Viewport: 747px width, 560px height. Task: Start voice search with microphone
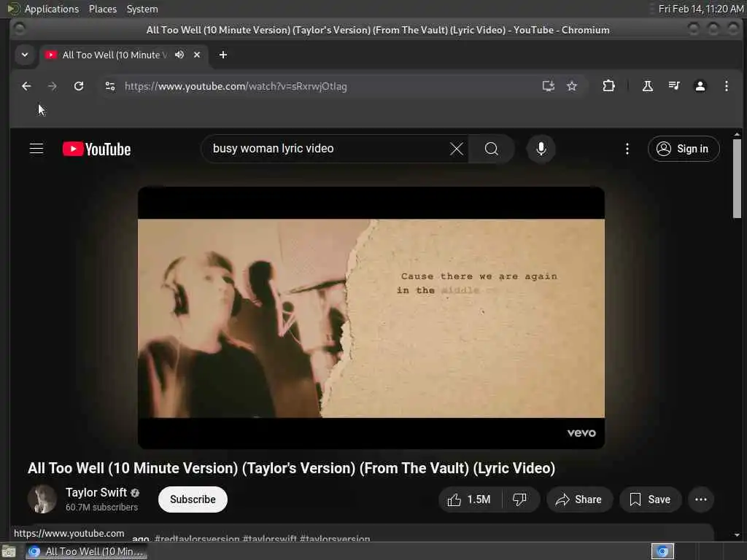(541, 149)
